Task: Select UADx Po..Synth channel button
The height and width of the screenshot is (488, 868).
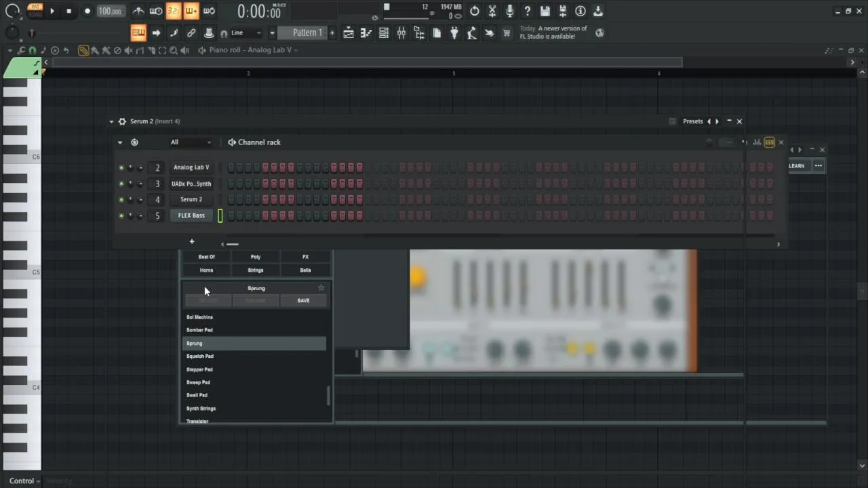Action: pos(191,184)
